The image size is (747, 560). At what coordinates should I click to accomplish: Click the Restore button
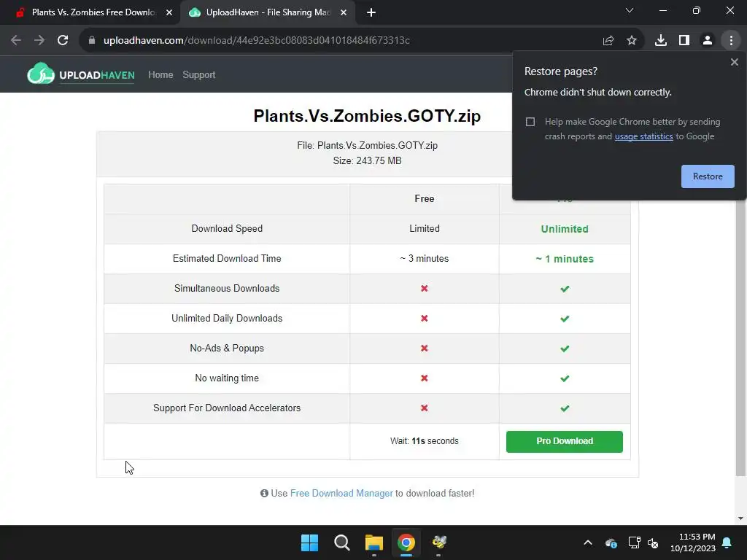[708, 176]
